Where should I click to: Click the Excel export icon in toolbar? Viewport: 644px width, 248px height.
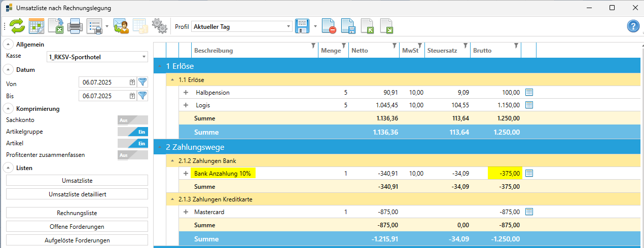pos(56,26)
